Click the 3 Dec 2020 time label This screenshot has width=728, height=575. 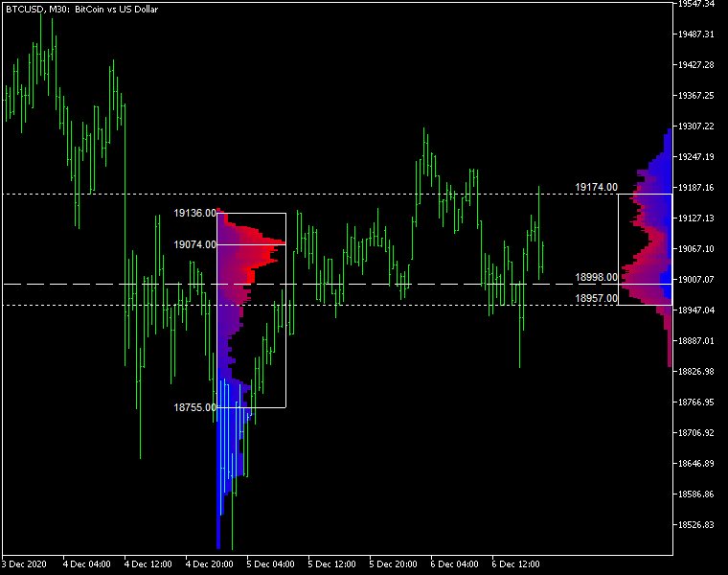[24, 564]
